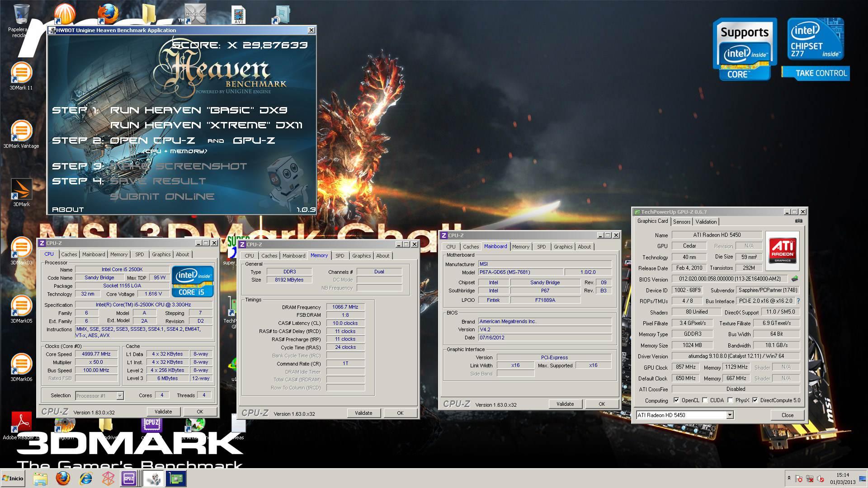Image resolution: width=868 pixels, height=488 pixels.
Task: Open the 3DMark05 desktop icon
Action: [21, 309]
